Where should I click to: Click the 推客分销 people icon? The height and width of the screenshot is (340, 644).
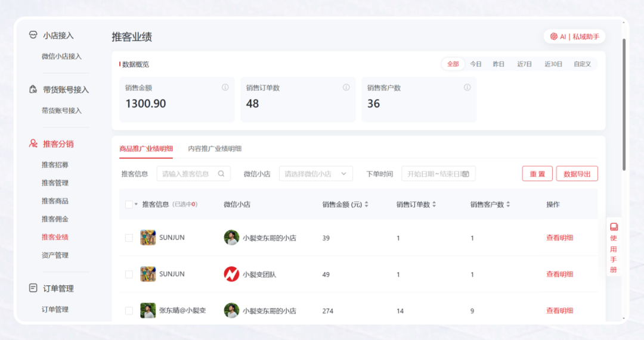[33, 144]
